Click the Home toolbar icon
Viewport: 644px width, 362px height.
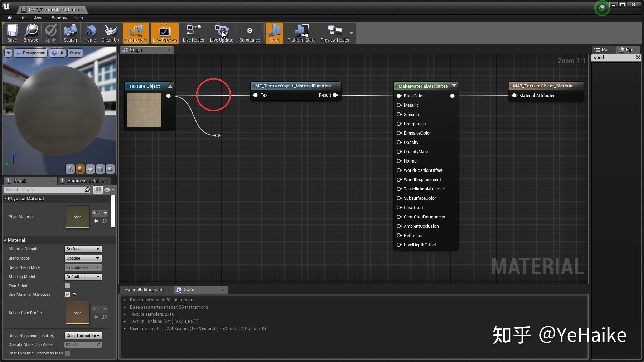pyautogui.click(x=90, y=33)
